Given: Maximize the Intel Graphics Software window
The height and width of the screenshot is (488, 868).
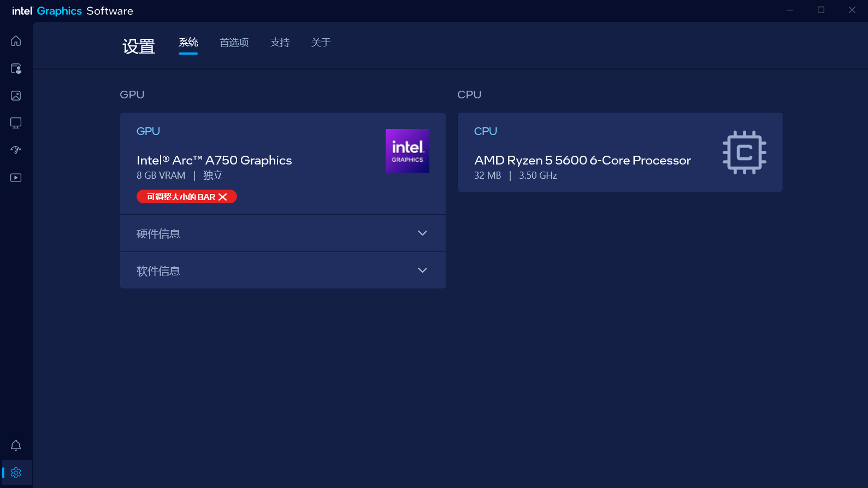Looking at the screenshot, I should (820, 10).
